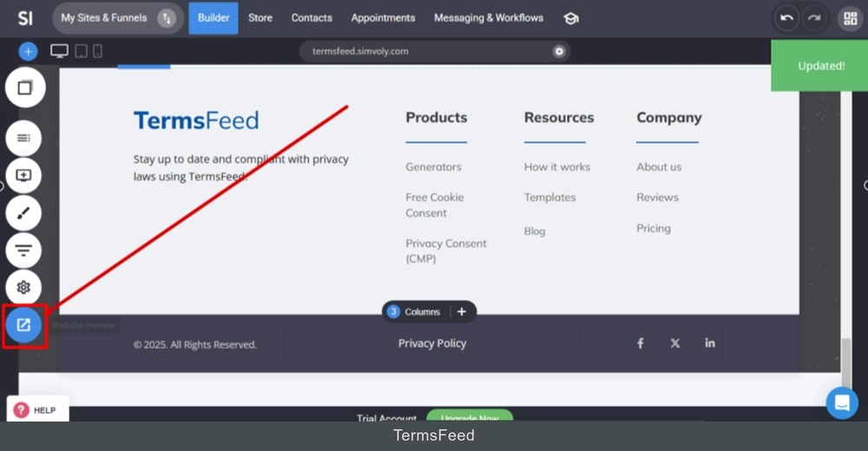Click the TermsFeed footer logo
The width and height of the screenshot is (868, 451).
click(x=196, y=121)
